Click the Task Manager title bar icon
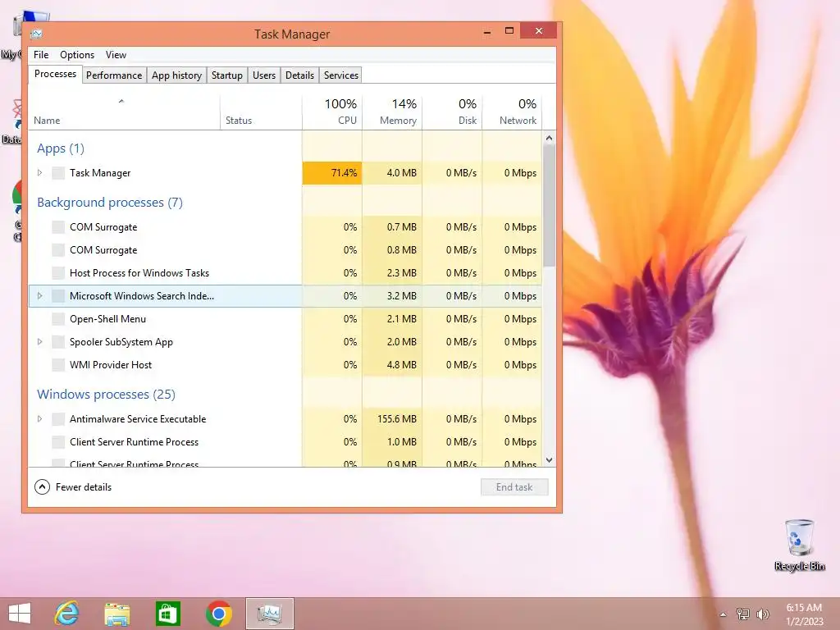 coord(36,34)
